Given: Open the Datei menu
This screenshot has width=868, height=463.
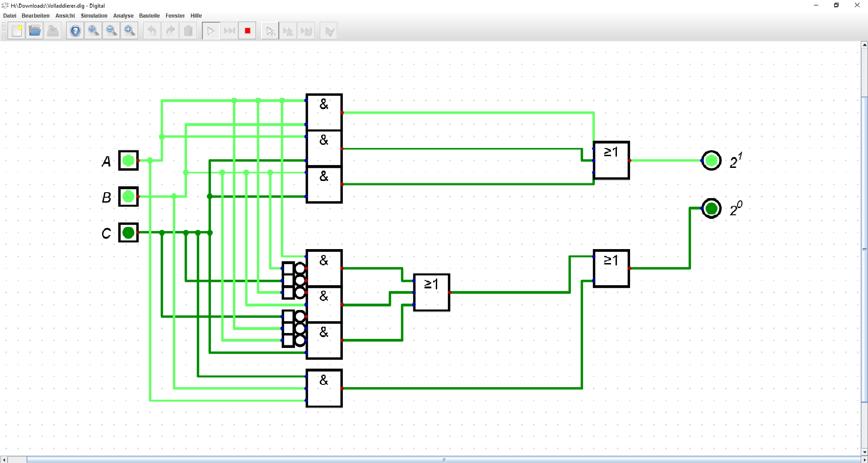Looking at the screenshot, I should [9, 16].
